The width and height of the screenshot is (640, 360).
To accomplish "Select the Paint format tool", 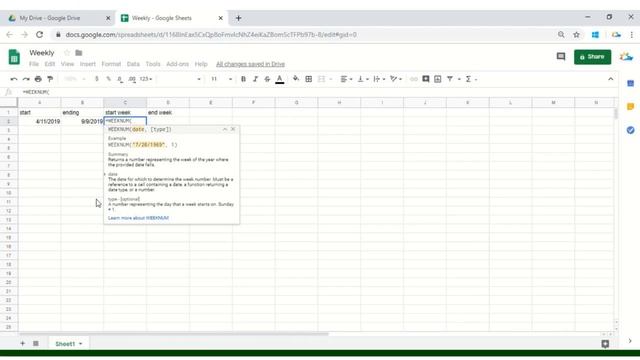I will click(x=50, y=79).
